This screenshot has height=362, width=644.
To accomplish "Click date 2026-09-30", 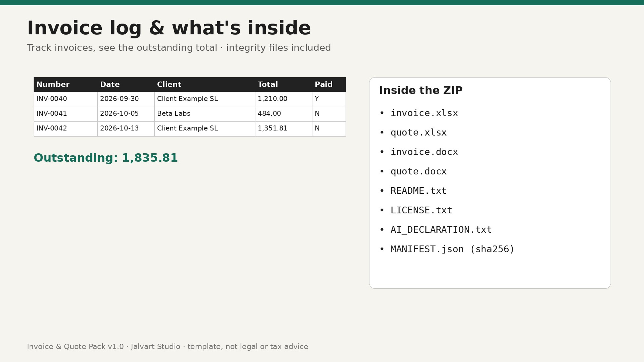I will (119, 99).
